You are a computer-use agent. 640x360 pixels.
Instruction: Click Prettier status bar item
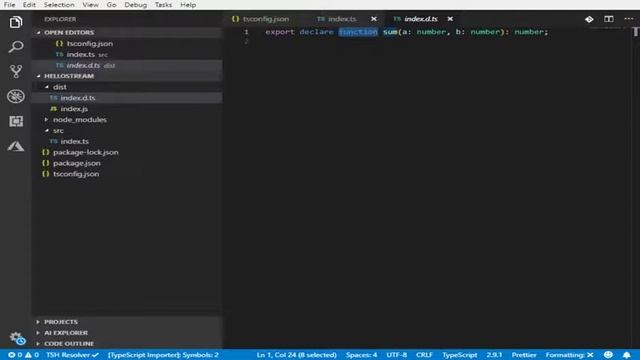(x=524, y=355)
